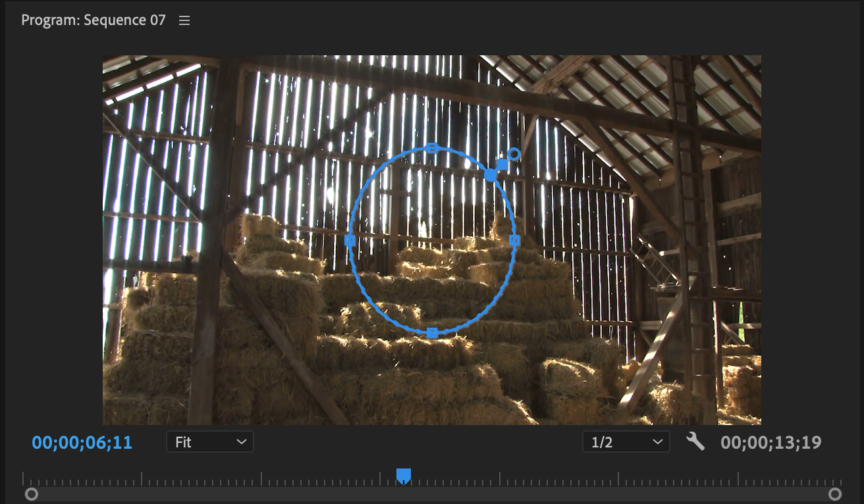The height and width of the screenshot is (504, 864).
Task: Click the time ruler near its right end
Action: (817, 479)
